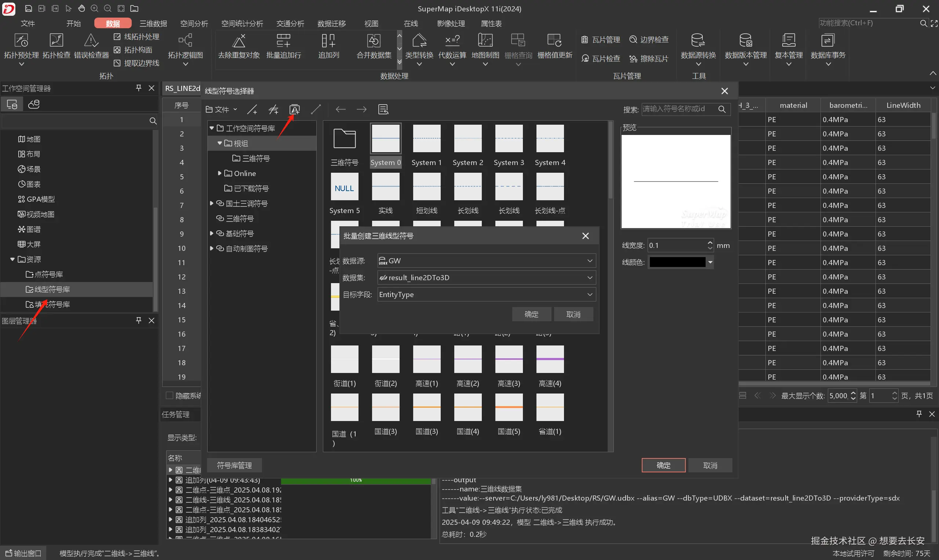This screenshot has height=560, width=939.
Task: Open the 类型转换 tool
Action: click(419, 49)
